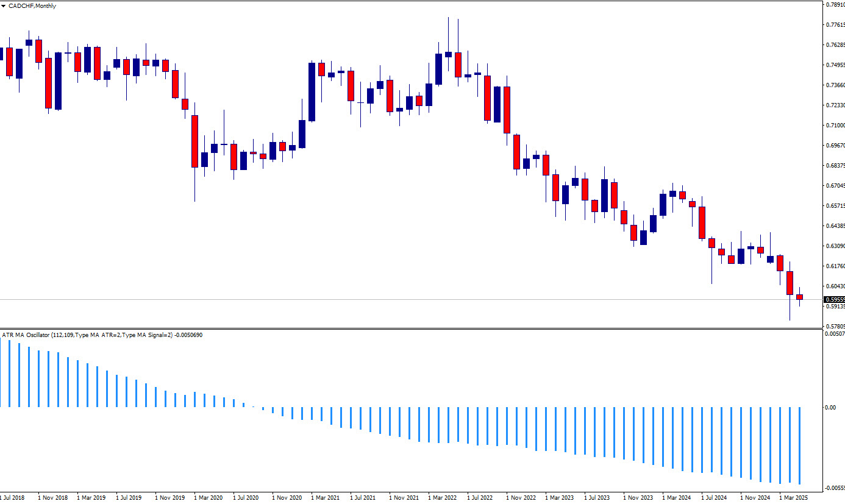Screen dimensions: 845x504
Task: Click the 1 Mar 2022 date label
Action: pos(443,498)
